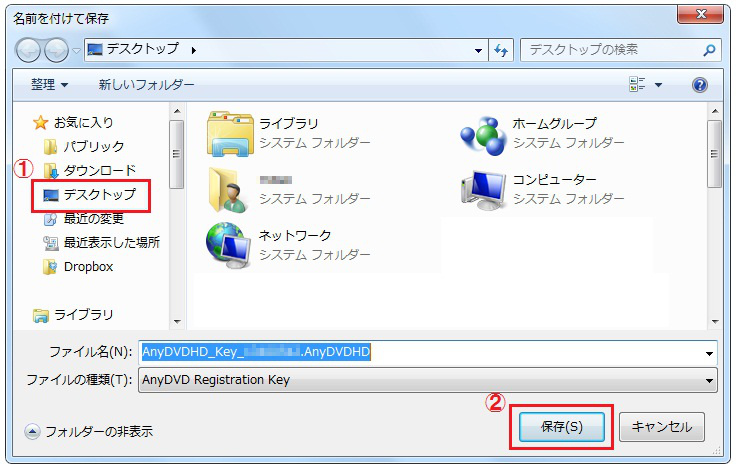Image resolution: width=737 pixels, height=469 pixels.
Task: Select 最近表示した場所 in the navigation pane
Action: [x=112, y=242]
